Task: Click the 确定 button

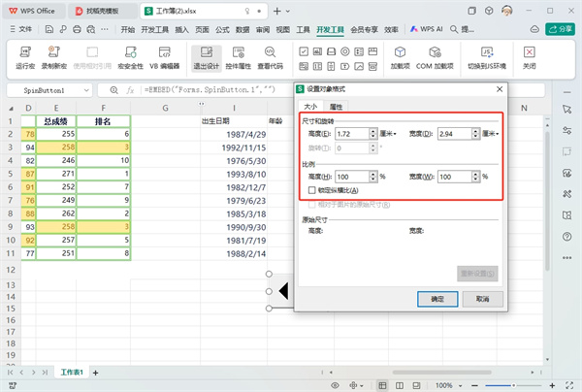Action: point(437,300)
